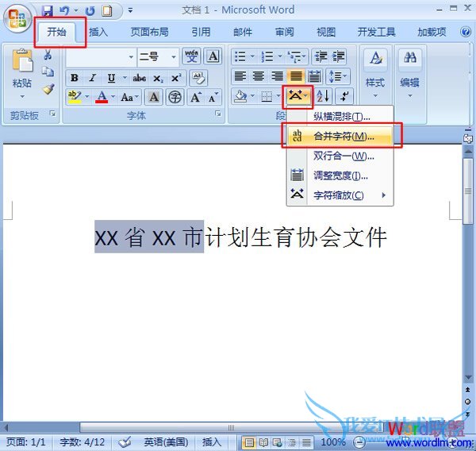Viewport: 476px width, 451px height.
Task: Open the font name combo box
Action: [x=101, y=57]
